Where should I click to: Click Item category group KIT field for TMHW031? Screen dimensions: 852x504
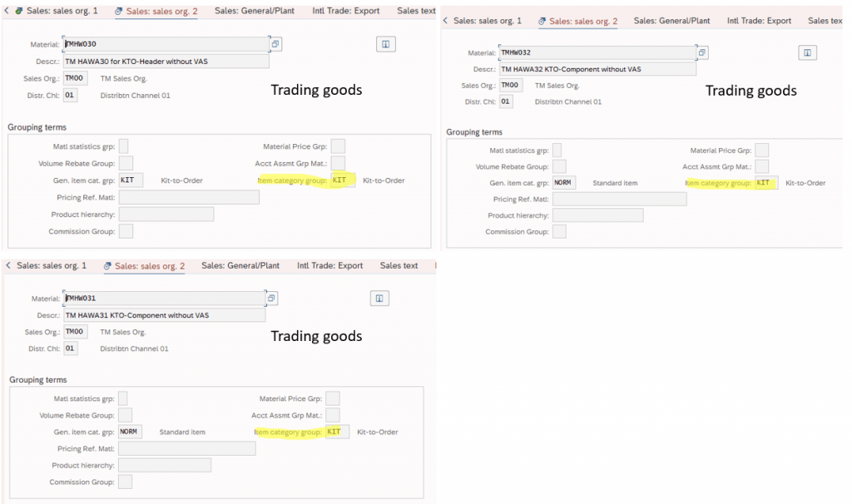(x=338, y=432)
